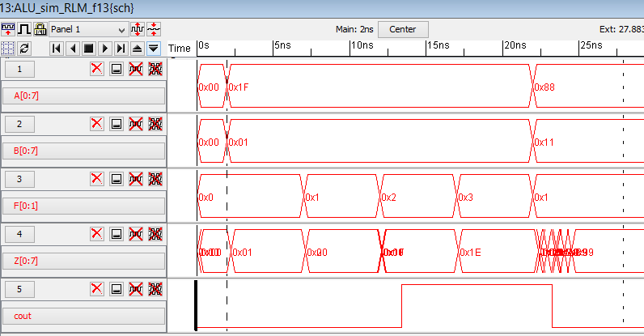Click the 10ns mark on time ruler

(362, 45)
